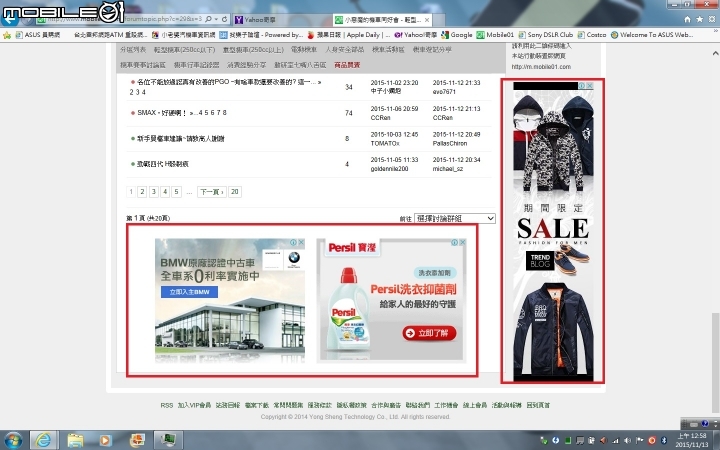Screen dimensions: 720x450
Task: Go to page 5 of the thread list
Action: [176, 192]
